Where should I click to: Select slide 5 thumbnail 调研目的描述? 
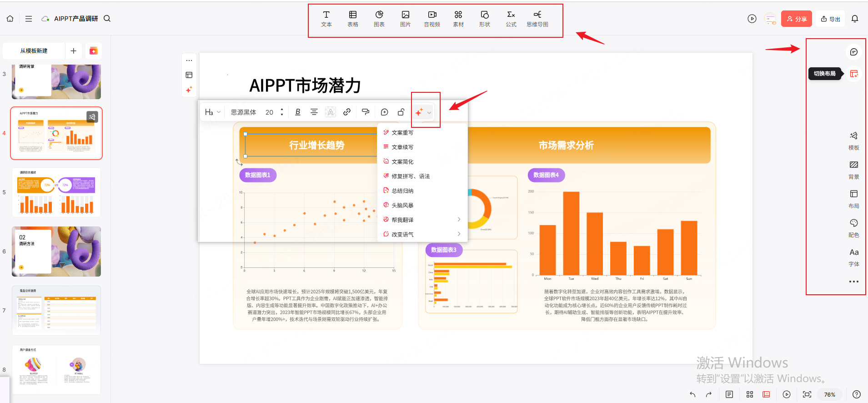point(56,192)
